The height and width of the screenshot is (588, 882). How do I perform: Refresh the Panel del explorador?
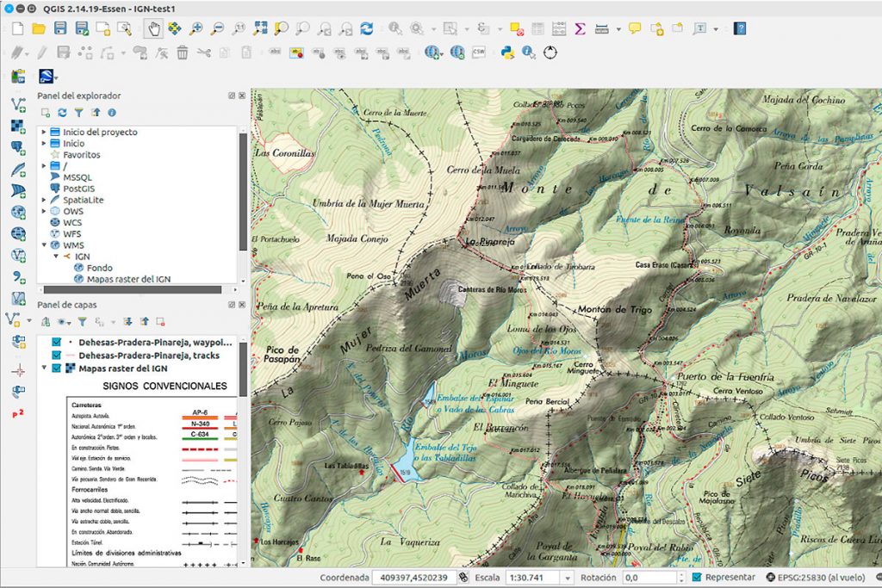click(x=62, y=111)
